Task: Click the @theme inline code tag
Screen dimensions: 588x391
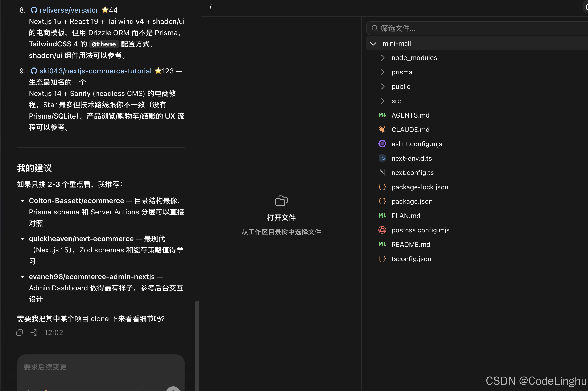Action: [x=104, y=44]
